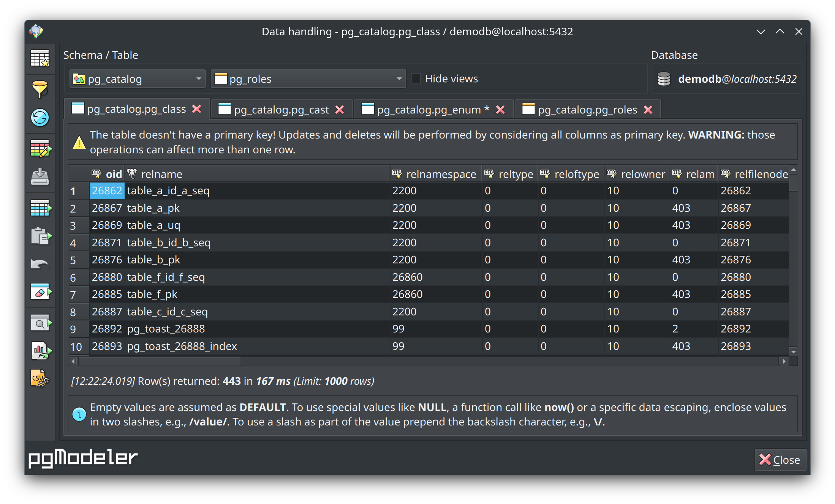Delete the selected rows with the eraser tool
The image size is (835, 504).
(40, 291)
